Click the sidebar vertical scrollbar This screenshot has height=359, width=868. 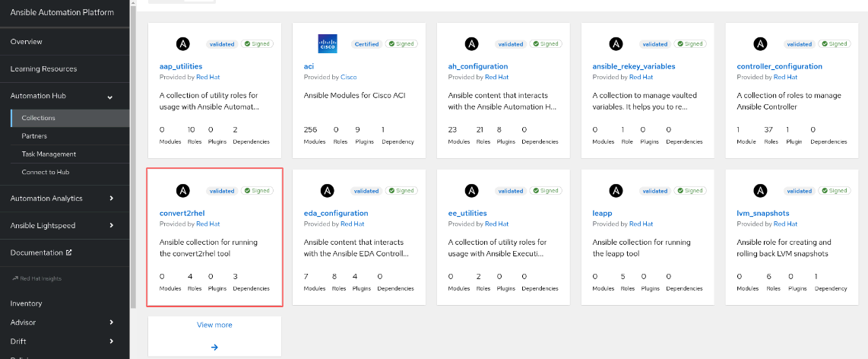[133, 155]
